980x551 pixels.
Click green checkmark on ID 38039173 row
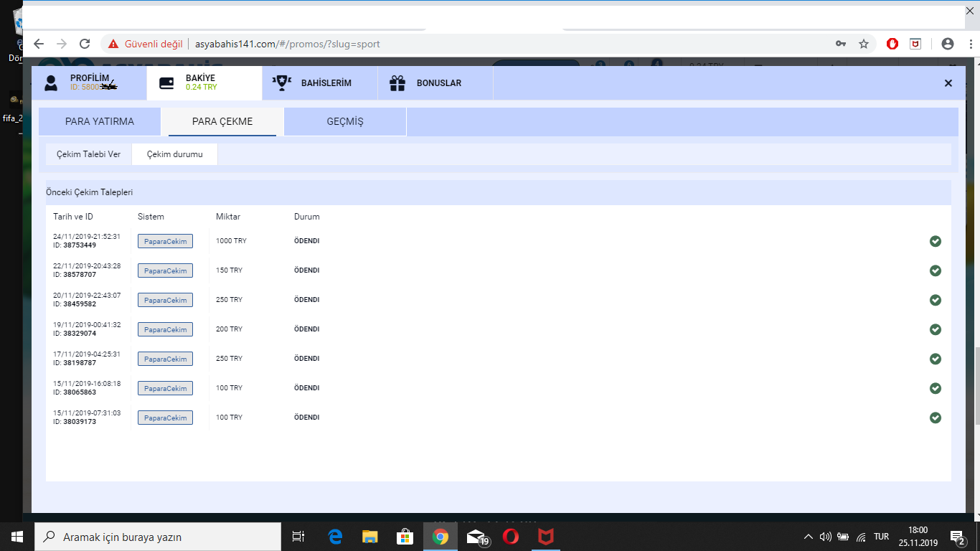[936, 418]
